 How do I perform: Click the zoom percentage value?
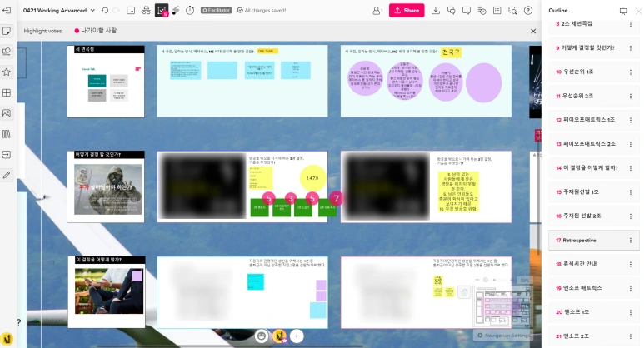tap(524, 281)
